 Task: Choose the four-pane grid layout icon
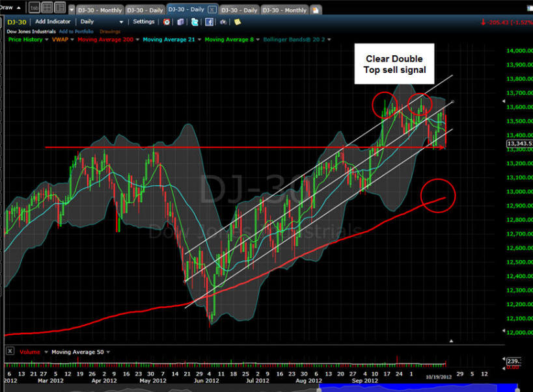pos(48,7)
